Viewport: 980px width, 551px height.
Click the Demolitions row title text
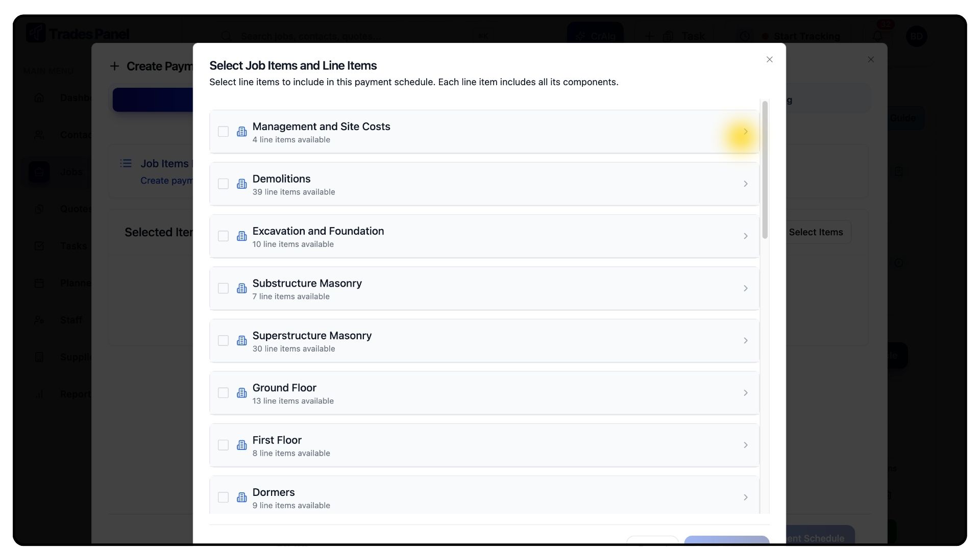pos(281,179)
